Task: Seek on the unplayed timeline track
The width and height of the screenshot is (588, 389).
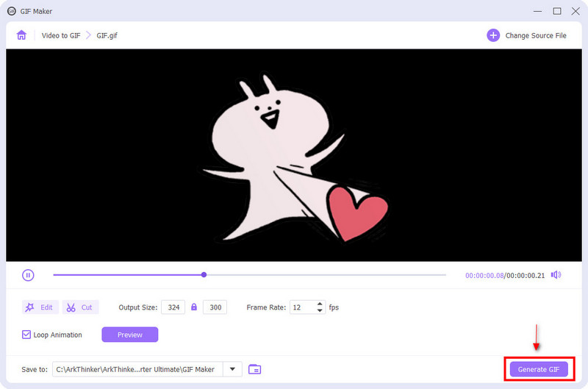Action: (326, 275)
